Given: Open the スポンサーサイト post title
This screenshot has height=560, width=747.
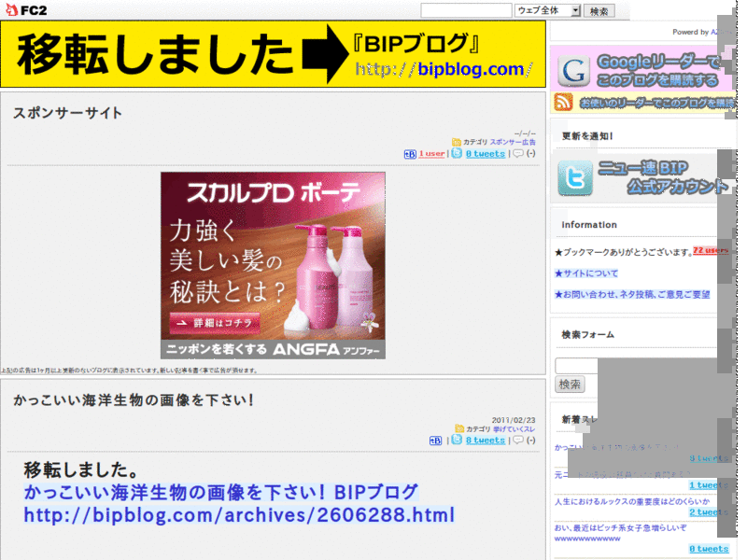Looking at the screenshot, I should [x=67, y=113].
